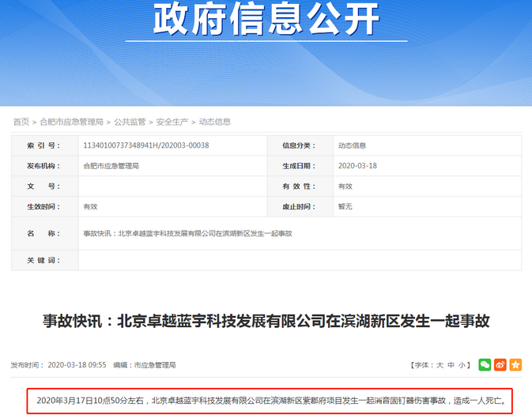Select 有效性 value 有效

coord(345,186)
